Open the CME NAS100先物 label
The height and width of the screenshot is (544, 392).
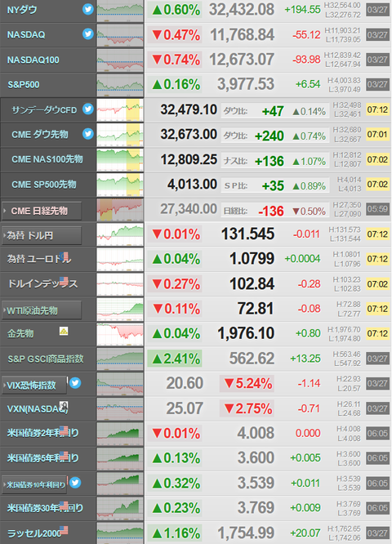(47, 159)
